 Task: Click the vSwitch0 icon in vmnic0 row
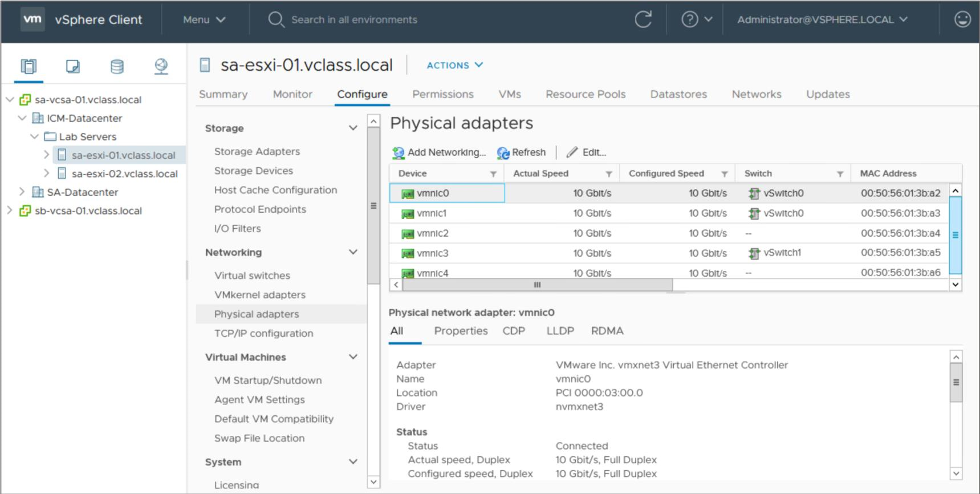[754, 193]
